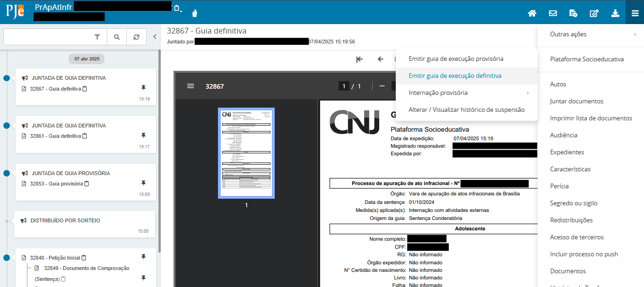Open the envelope messages icon

553,13
